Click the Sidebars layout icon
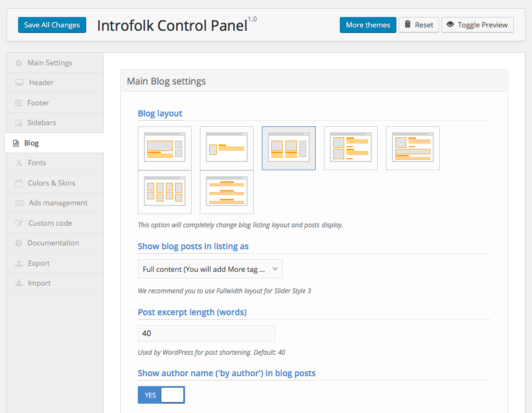Screen dimensions: 532x413 tap(19, 123)
